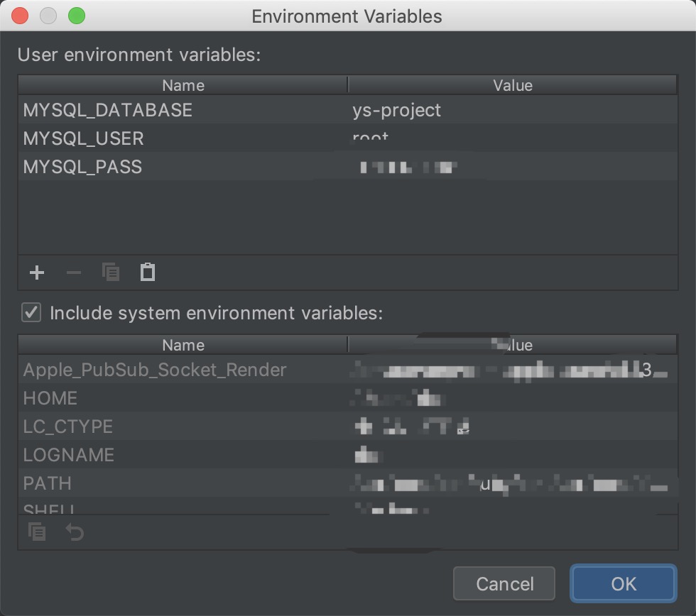The width and height of the screenshot is (696, 616).
Task: Click copy icon below system variables table
Action: point(37,532)
